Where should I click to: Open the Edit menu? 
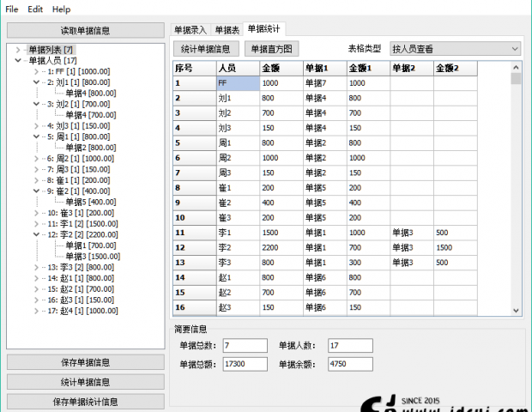tap(35, 9)
